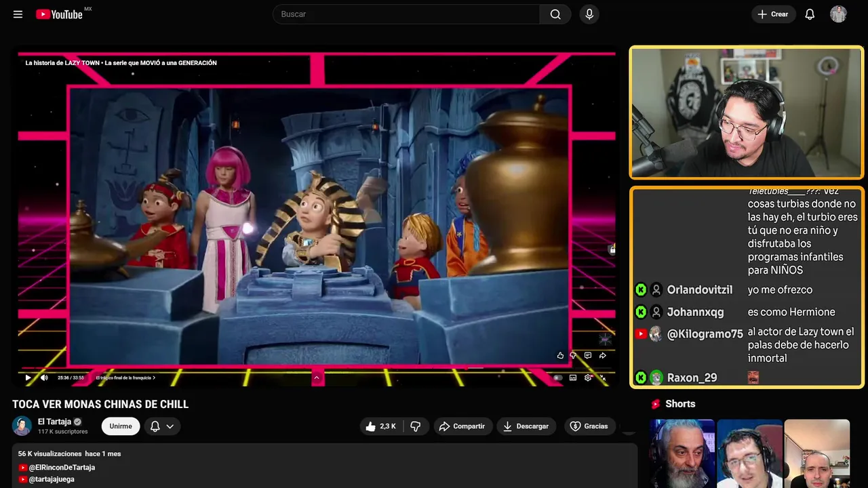Click the Shorts heading text
Image resolution: width=868 pixels, height=488 pixels.
[x=680, y=404]
